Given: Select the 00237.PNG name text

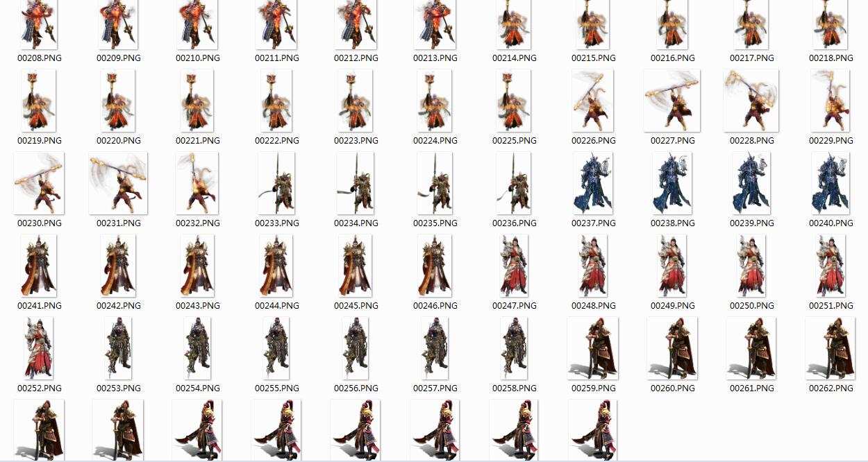Looking at the screenshot, I should [594, 223].
